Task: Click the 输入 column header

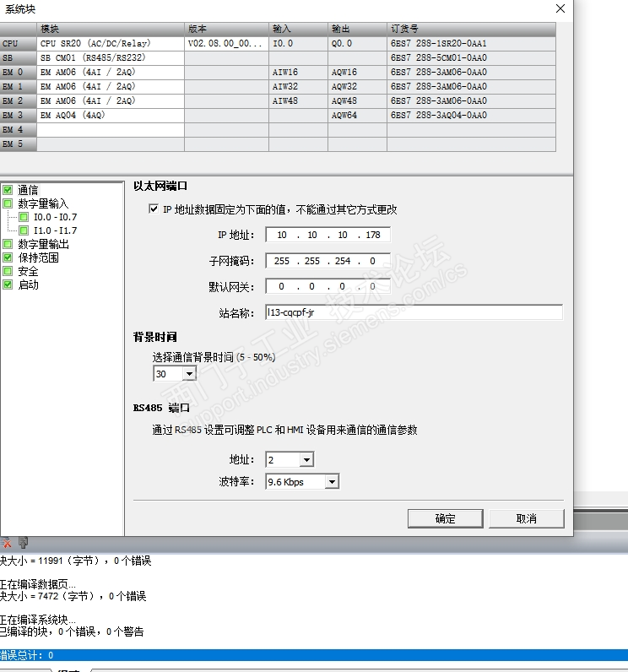Action: [x=298, y=30]
